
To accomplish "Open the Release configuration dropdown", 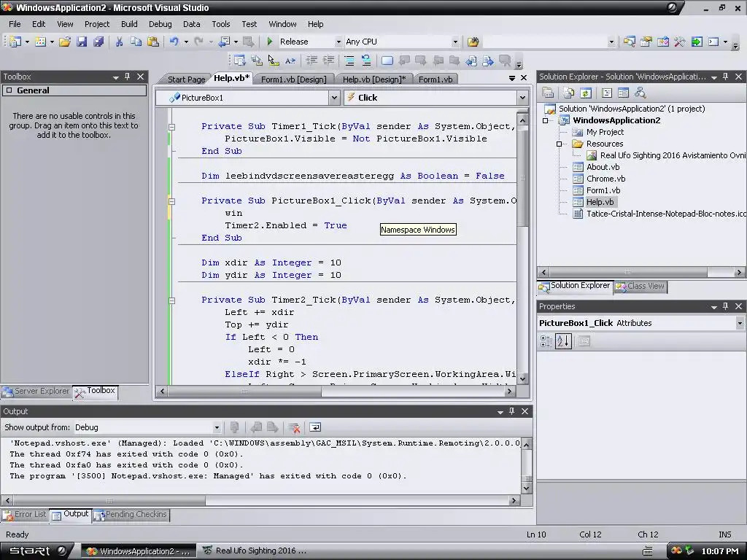I will click(338, 42).
